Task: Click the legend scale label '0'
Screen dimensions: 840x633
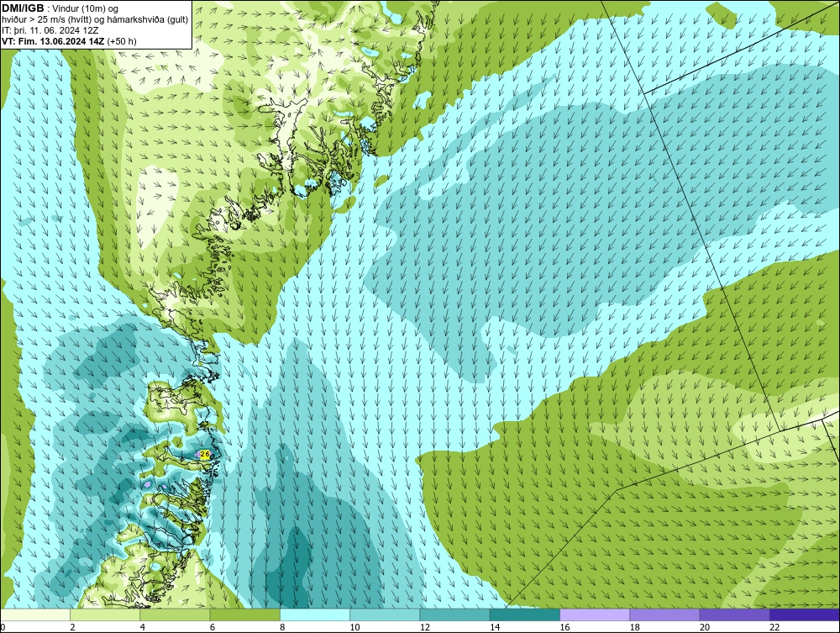Action: tap(3, 628)
